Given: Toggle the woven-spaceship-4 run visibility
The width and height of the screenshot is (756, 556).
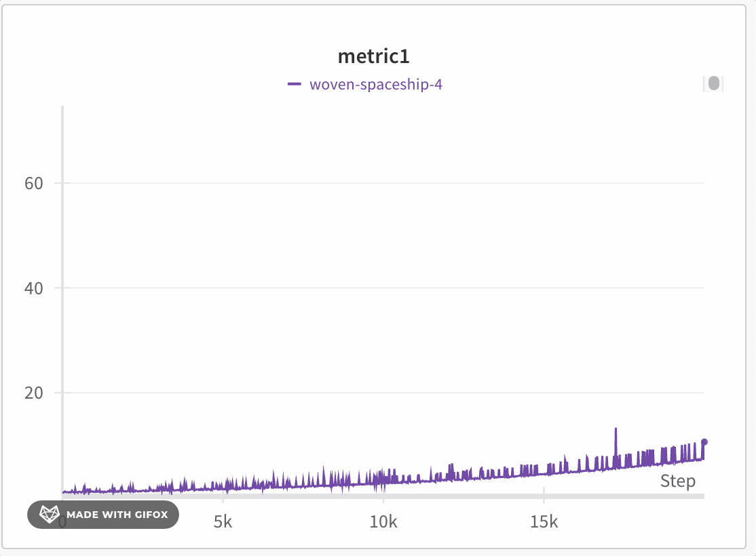Looking at the screenshot, I should (x=375, y=85).
